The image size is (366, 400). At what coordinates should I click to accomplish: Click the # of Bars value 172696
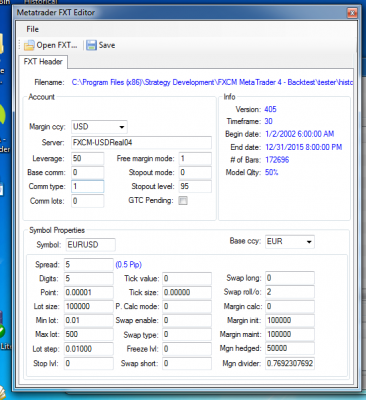pyautogui.click(x=277, y=160)
